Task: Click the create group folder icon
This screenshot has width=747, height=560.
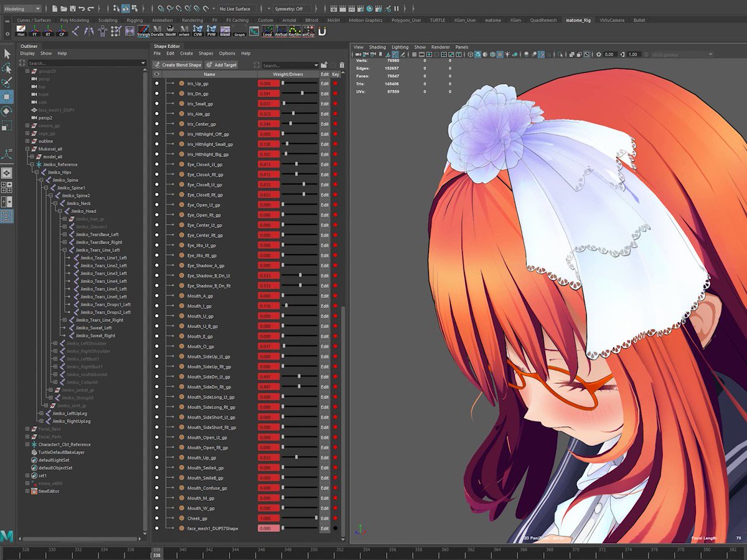Action: (x=324, y=65)
